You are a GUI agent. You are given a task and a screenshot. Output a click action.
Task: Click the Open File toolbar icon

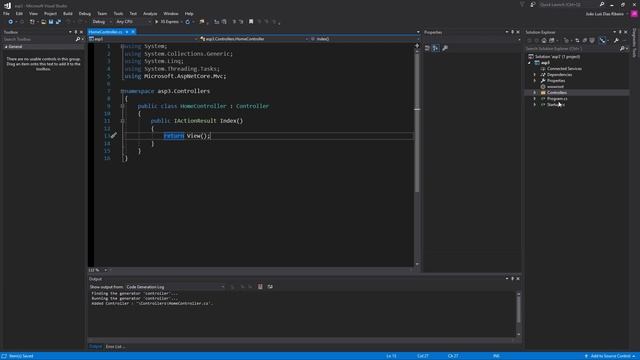[43, 22]
